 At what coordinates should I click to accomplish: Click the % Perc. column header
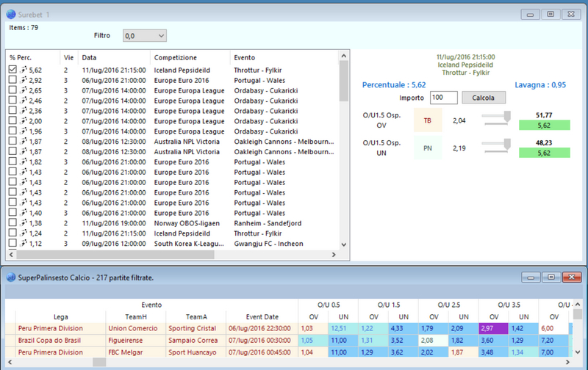22,57
